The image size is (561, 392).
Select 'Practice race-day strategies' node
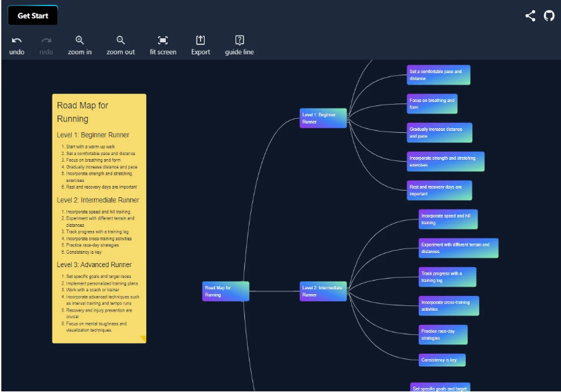(x=443, y=335)
